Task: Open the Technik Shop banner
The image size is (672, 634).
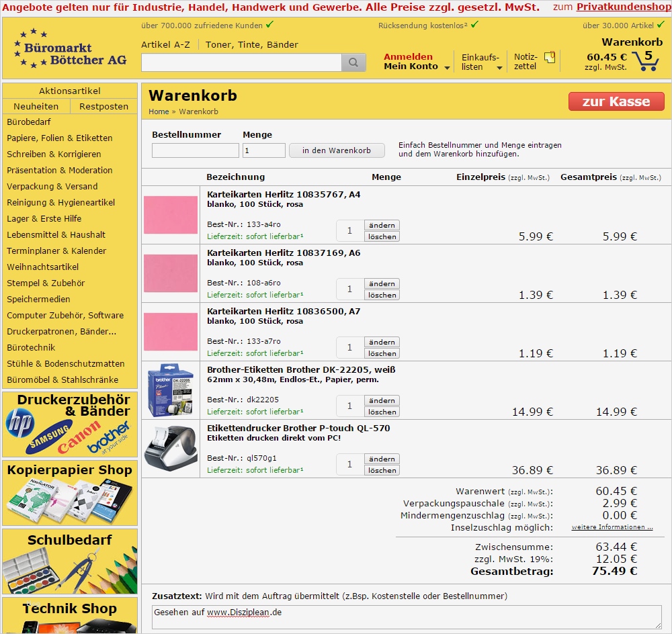Action: tap(70, 616)
